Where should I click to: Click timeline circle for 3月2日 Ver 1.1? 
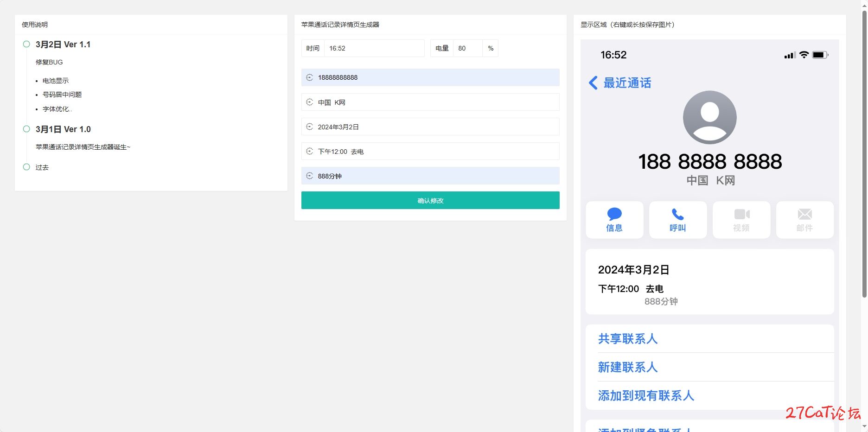coord(26,44)
